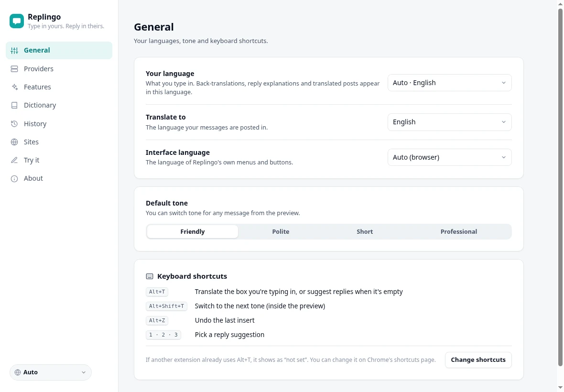Click the Features sparkle icon

pyautogui.click(x=14, y=87)
